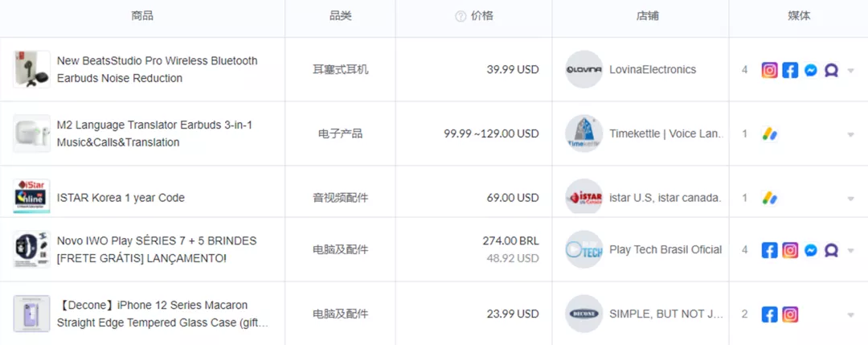Click Facebook icon in Play Tech Brasil row
The image size is (868, 345).
click(769, 250)
